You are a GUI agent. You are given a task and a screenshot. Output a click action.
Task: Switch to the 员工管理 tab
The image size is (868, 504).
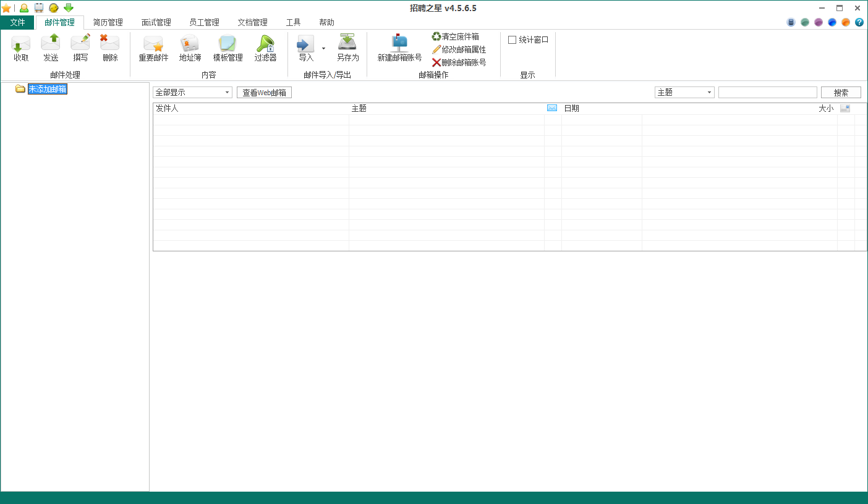pos(205,22)
